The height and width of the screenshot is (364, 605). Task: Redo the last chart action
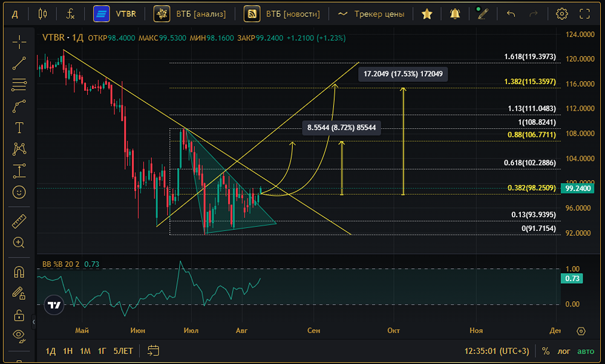point(534,15)
